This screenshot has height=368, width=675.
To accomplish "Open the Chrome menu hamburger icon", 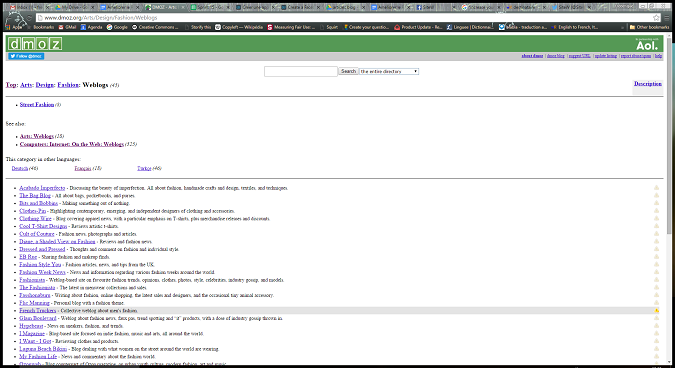I will [667, 18].
